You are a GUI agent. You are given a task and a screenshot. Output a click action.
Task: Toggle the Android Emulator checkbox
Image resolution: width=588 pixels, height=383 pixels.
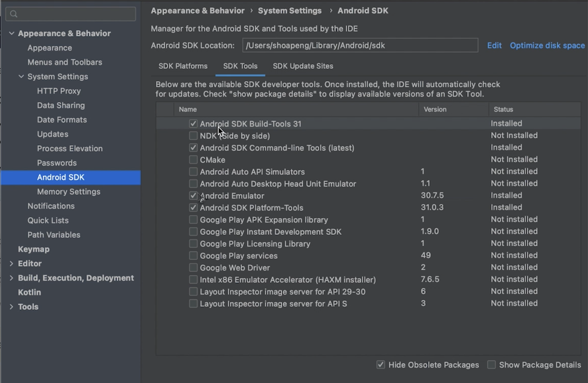pos(193,196)
